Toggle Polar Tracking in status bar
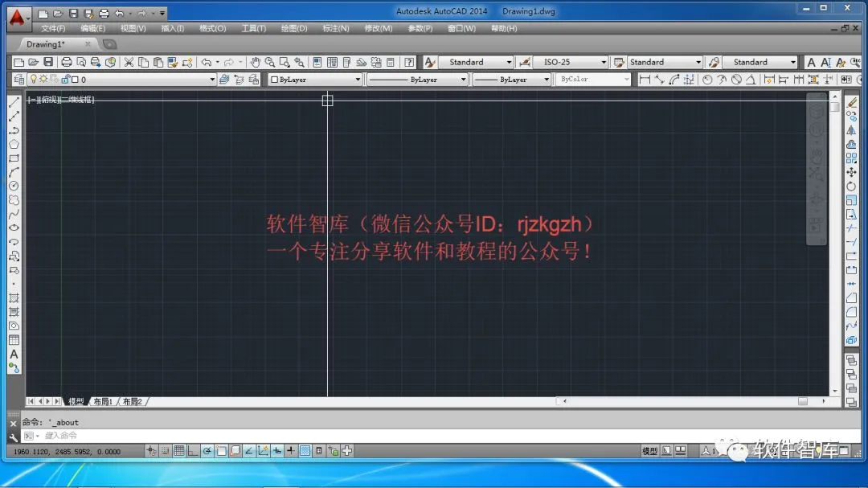 click(x=207, y=451)
